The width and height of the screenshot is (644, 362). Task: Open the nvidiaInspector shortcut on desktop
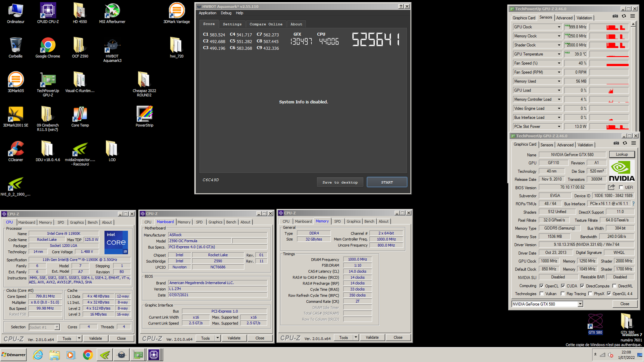point(80,154)
